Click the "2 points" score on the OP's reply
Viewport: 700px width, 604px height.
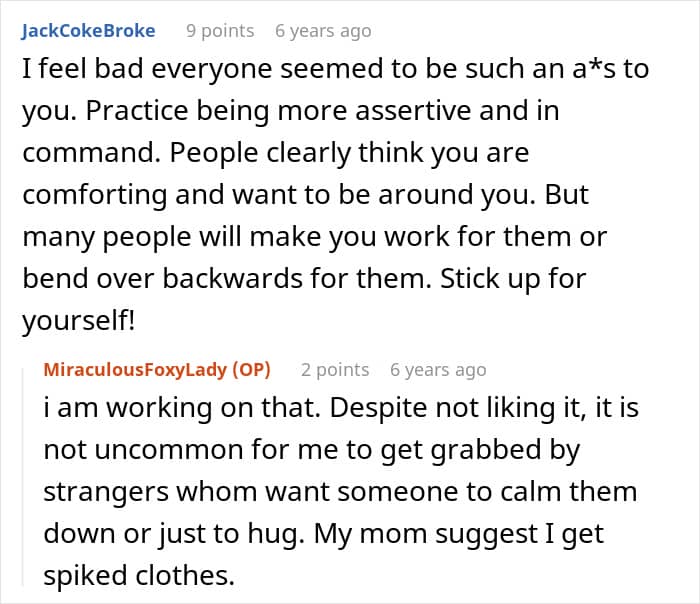click(335, 369)
